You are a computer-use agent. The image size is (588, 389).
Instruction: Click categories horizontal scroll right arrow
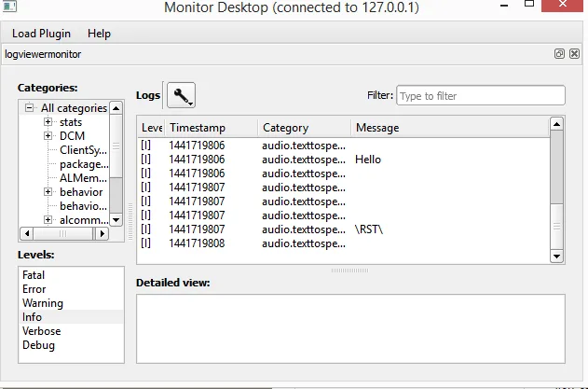point(102,233)
